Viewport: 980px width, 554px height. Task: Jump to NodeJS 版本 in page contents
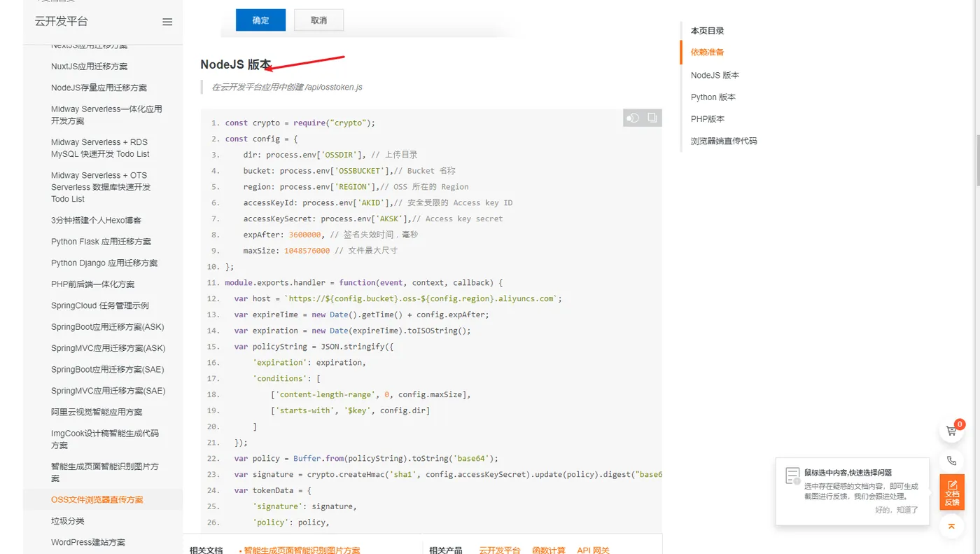pyautogui.click(x=715, y=75)
